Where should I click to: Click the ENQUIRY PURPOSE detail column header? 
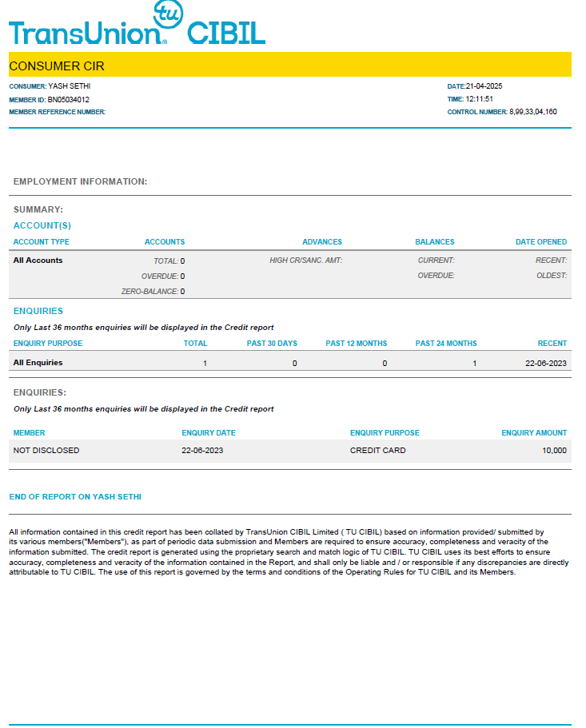[x=385, y=432]
